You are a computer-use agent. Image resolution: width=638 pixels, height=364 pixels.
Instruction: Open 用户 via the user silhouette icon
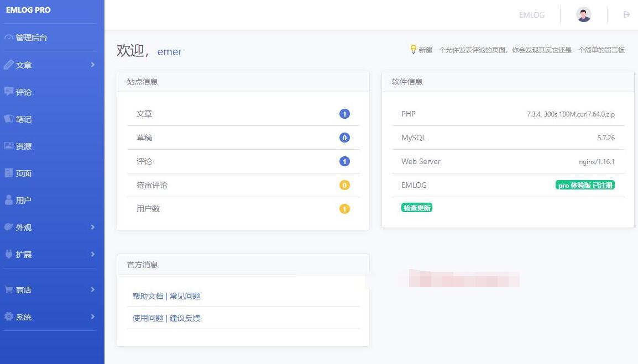[x=10, y=200]
